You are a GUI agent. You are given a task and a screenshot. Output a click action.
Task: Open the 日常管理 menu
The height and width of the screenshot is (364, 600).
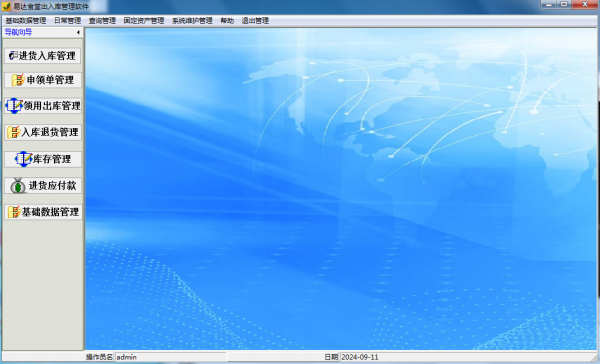pyautogui.click(x=67, y=21)
